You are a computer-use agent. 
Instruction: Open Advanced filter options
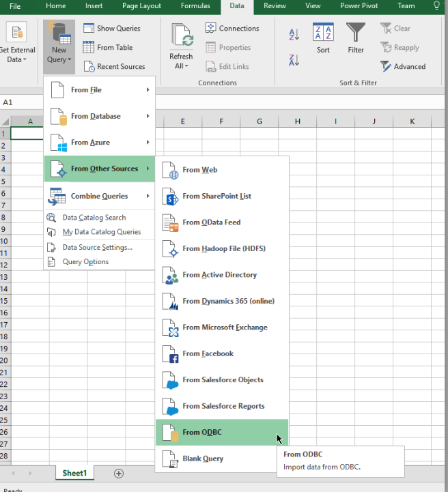pos(403,66)
